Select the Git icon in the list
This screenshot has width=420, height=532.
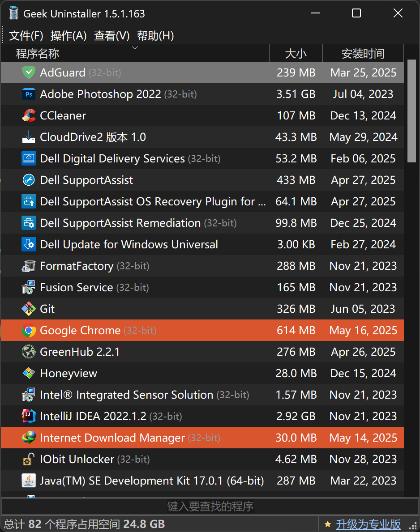tap(29, 309)
